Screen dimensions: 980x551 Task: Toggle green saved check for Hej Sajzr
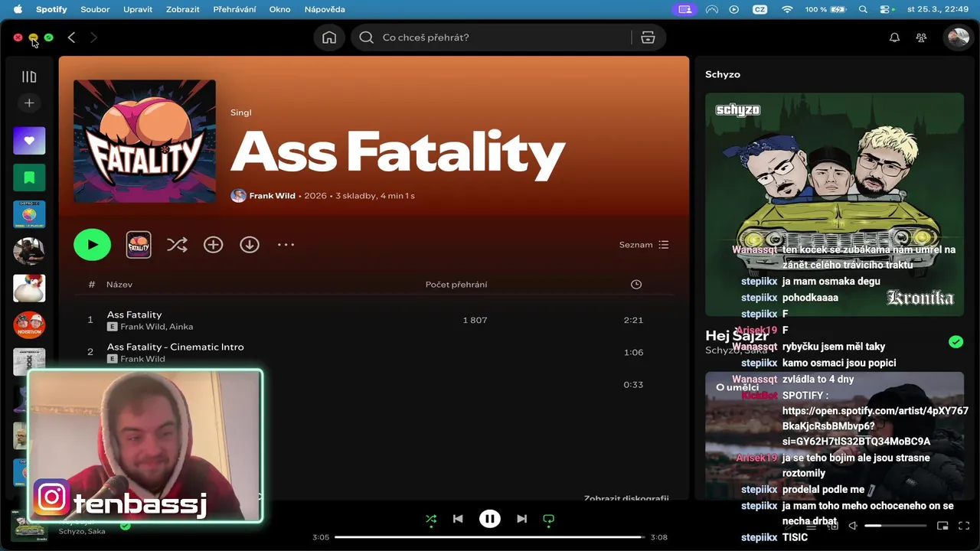(x=955, y=342)
